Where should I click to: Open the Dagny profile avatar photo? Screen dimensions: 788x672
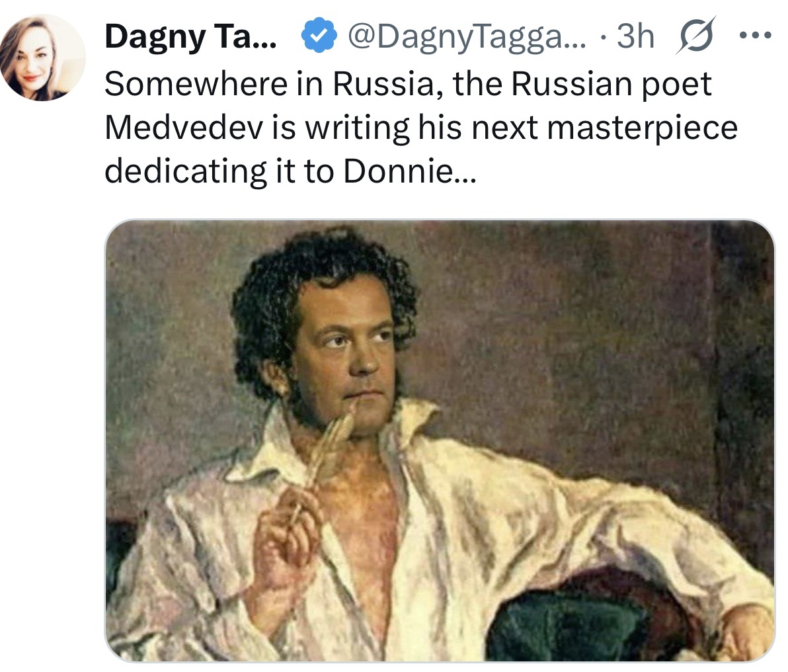[x=43, y=58]
